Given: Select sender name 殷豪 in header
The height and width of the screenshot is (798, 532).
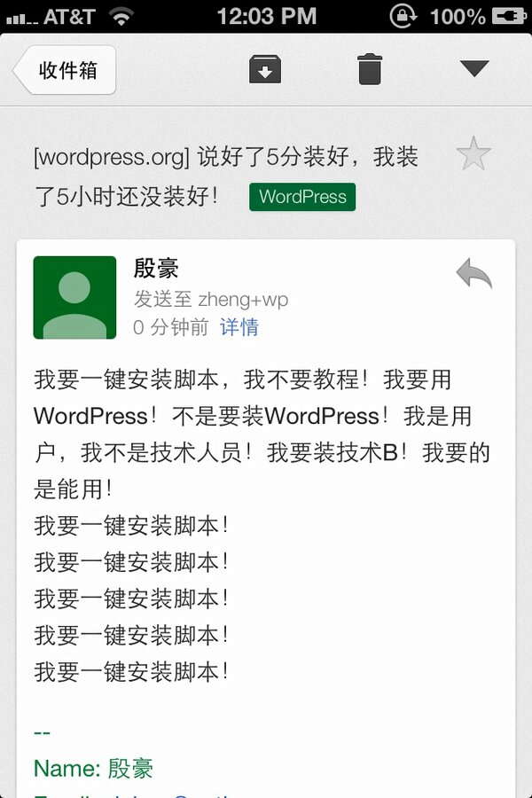Looking at the screenshot, I should 156,268.
